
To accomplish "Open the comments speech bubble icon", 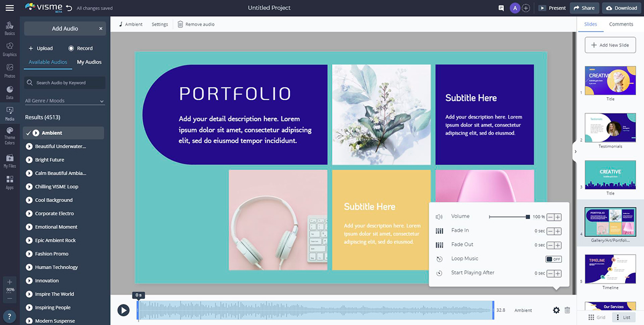I will [x=501, y=8].
